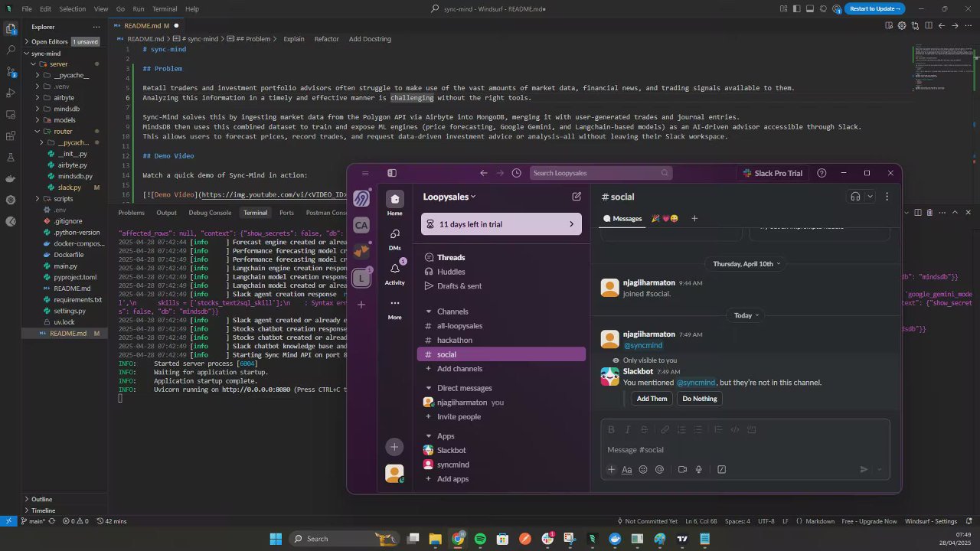The width and height of the screenshot is (980, 551).
Task: Compose a new Slack message
Action: point(577,197)
